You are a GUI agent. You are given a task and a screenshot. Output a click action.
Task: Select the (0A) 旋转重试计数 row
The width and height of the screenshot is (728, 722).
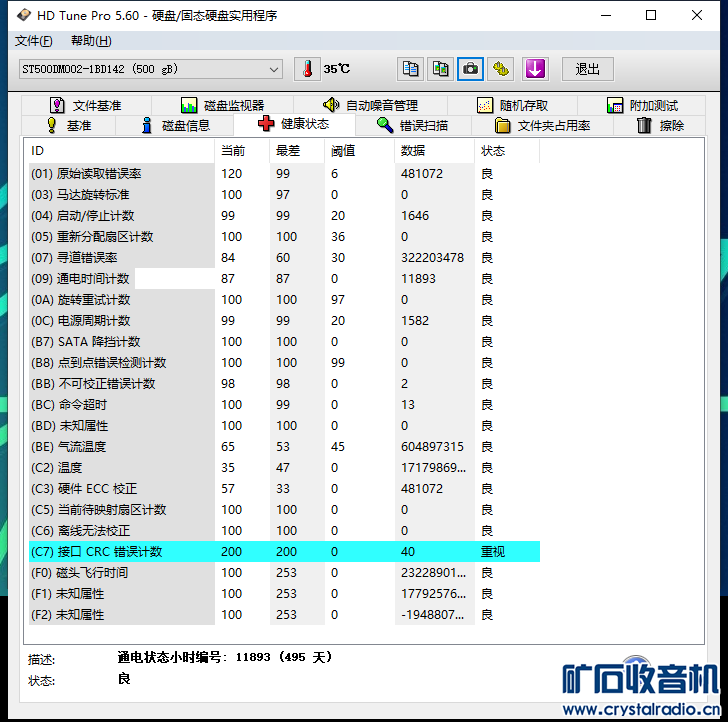pos(284,299)
